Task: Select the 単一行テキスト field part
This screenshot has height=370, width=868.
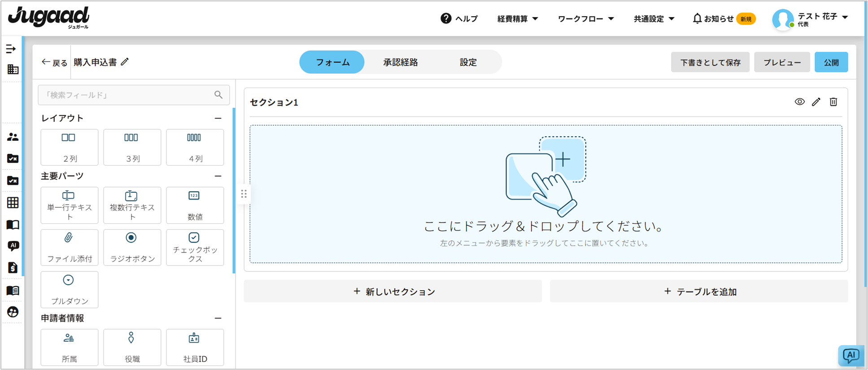Action: (x=70, y=205)
